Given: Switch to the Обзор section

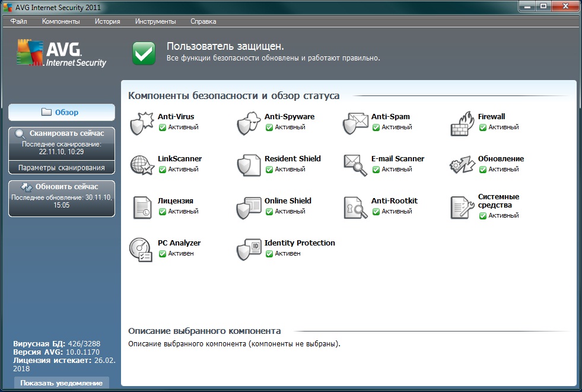Looking at the screenshot, I should click(x=62, y=112).
